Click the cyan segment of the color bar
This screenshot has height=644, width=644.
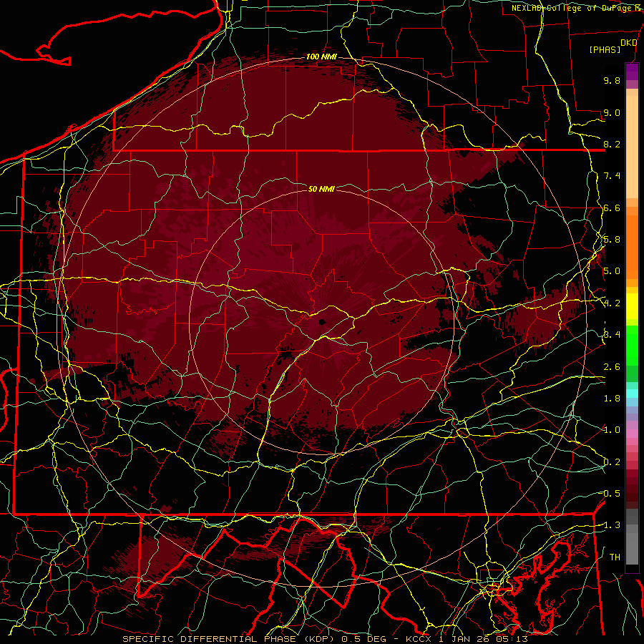click(x=632, y=394)
